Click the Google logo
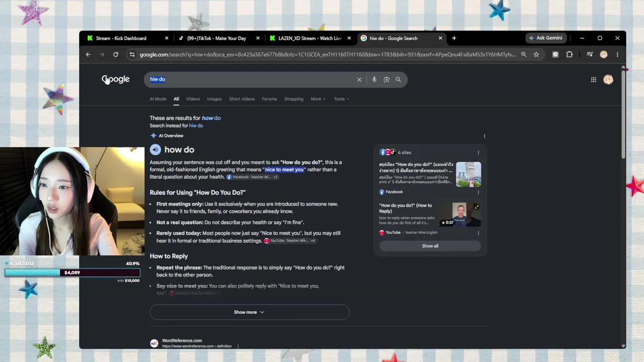 [116, 79]
